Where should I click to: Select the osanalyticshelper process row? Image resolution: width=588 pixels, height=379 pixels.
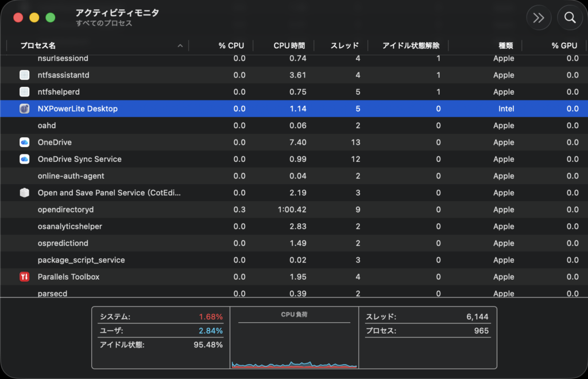pyautogui.click(x=294, y=226)
